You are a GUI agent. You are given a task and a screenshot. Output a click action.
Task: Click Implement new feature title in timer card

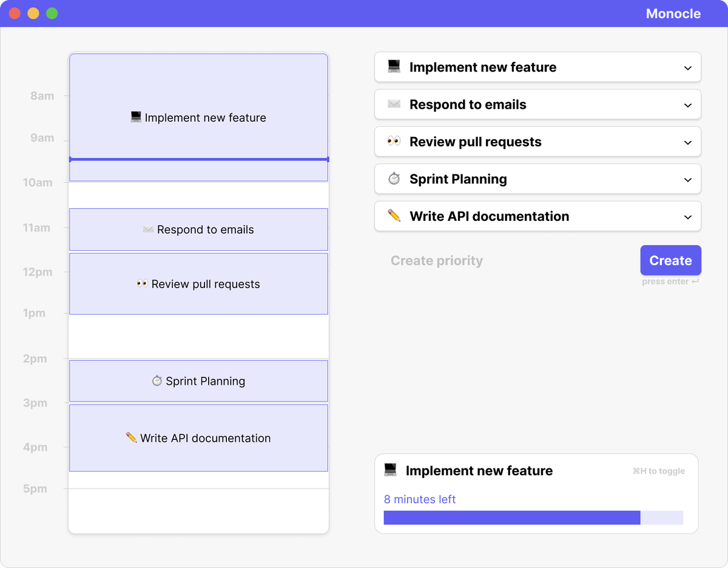[479, 471]
